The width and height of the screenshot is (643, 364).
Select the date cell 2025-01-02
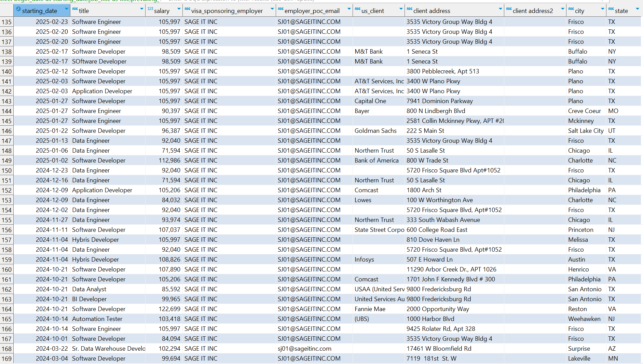point(42,160)
